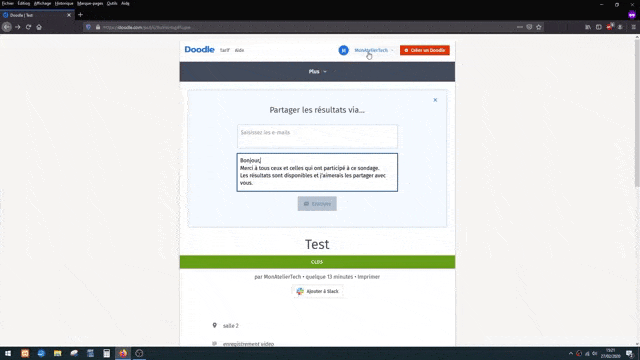Open the Marque-pages menu

[90, 3]
